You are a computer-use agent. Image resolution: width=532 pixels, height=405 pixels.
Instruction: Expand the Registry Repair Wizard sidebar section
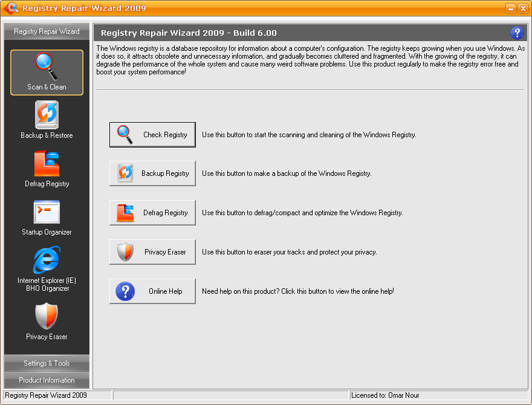tap(47, 31)
